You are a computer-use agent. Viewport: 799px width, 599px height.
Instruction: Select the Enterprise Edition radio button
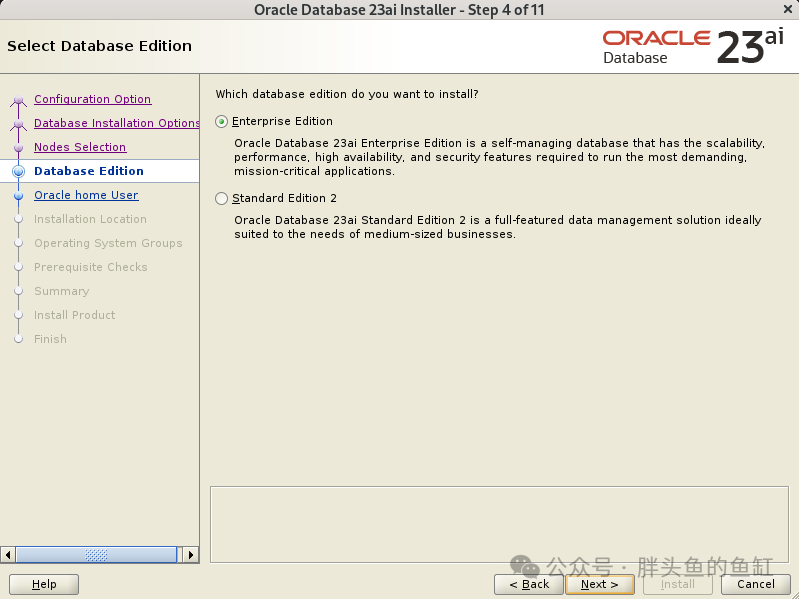click(x=221, y=122)
